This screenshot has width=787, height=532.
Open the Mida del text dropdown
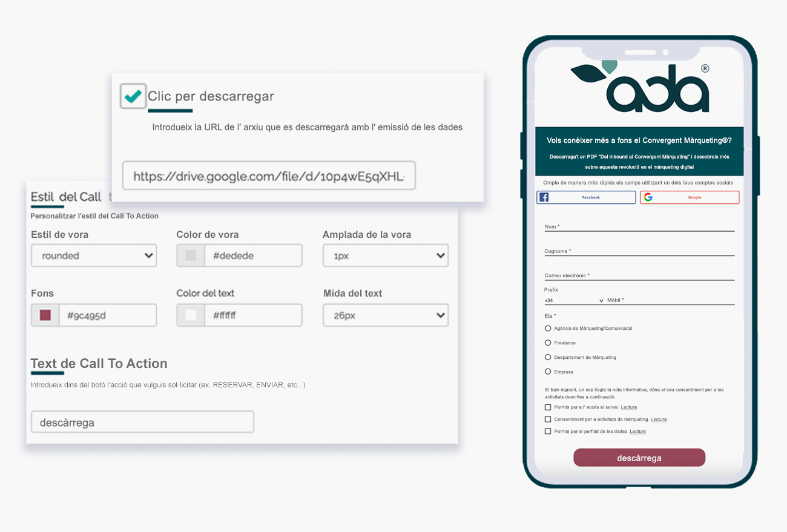click(x=386, y=315)
